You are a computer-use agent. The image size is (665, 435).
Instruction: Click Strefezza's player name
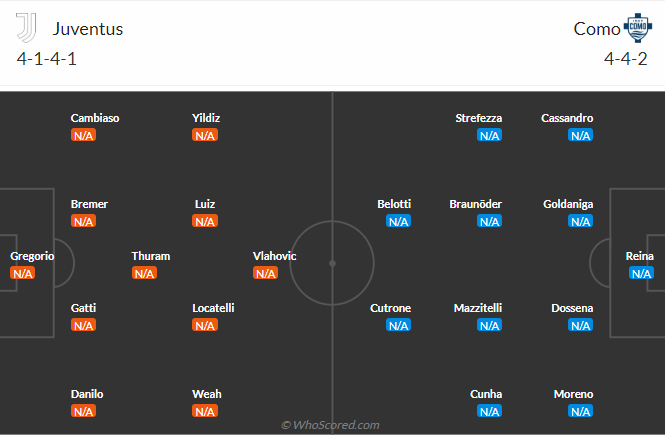[479, 118]
